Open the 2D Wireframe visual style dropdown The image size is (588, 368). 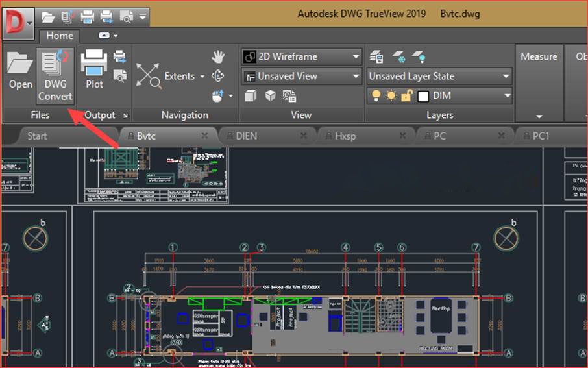coord(302,57)
